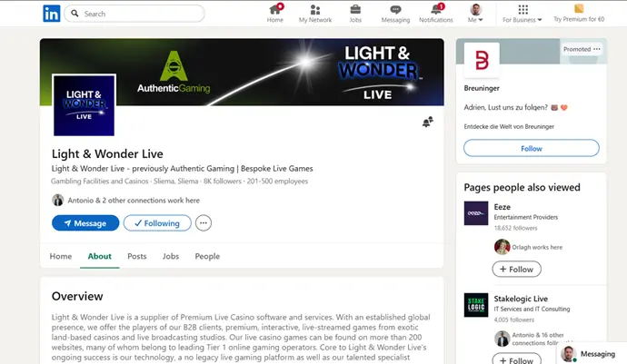The height and width of the screenshot is (364, 627).
Task: Click the search magnifier icon
Action: coord(75,14)
